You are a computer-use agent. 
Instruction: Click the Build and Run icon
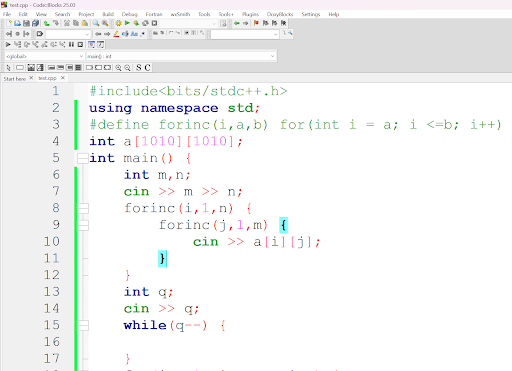pyautogui.click(x=136, y=23)
